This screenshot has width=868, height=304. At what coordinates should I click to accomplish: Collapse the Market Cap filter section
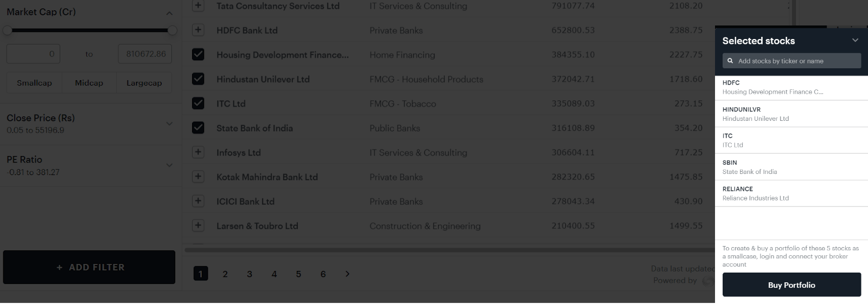[x=169, y=13]
